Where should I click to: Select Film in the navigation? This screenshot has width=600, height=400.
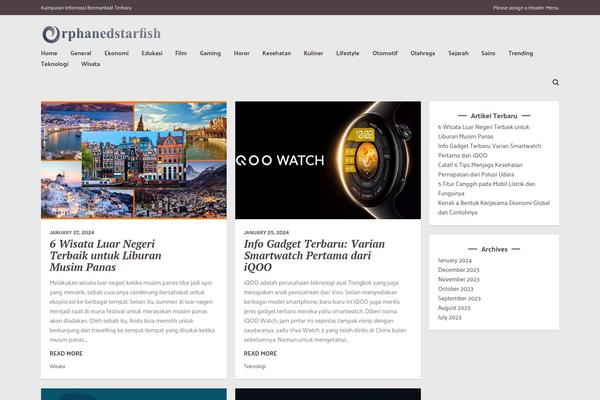[181, 53]
